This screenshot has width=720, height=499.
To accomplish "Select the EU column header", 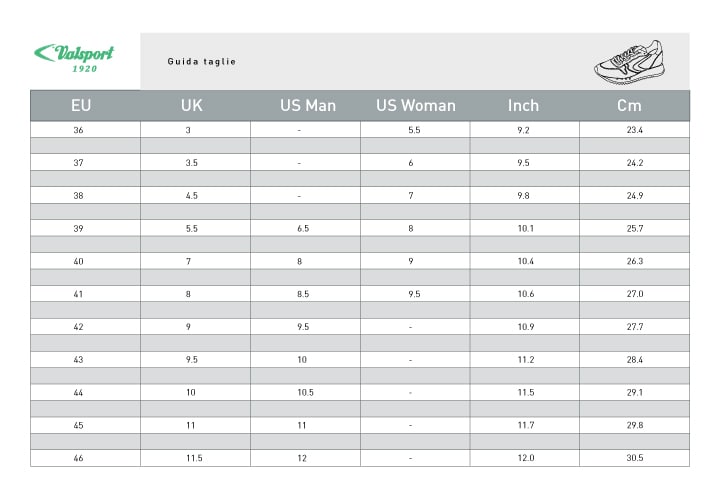I will coord(81,105).
